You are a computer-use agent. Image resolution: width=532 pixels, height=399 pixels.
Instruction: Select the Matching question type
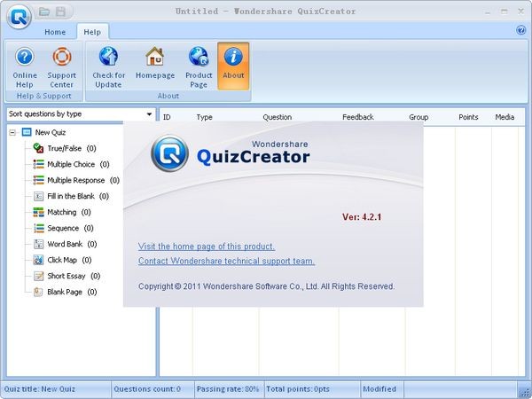[62, 212]
